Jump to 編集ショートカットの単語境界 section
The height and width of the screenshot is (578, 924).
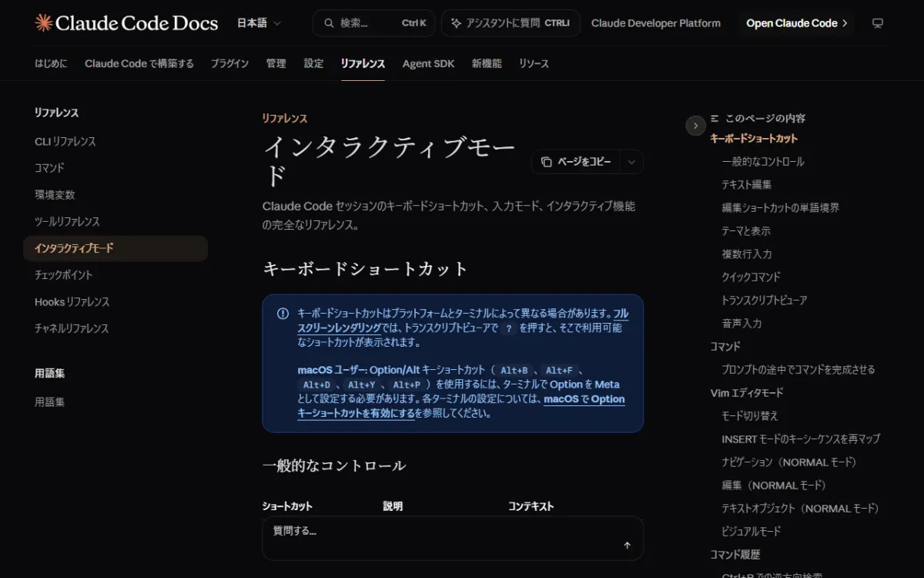[780, 208]
